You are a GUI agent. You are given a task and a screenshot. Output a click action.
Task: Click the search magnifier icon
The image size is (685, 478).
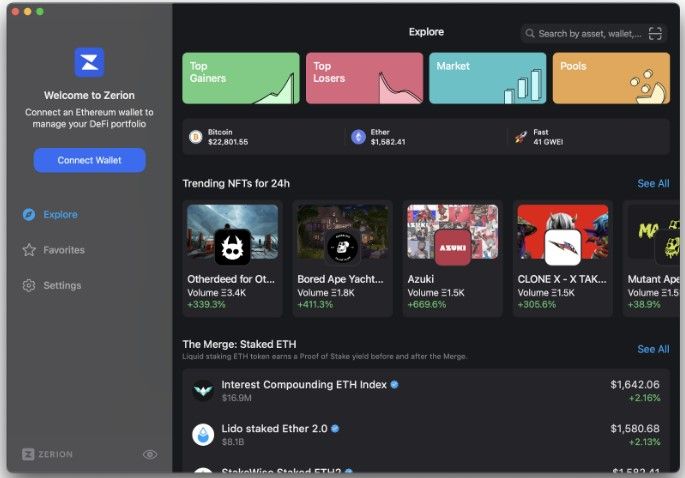[x=530, y=34]
